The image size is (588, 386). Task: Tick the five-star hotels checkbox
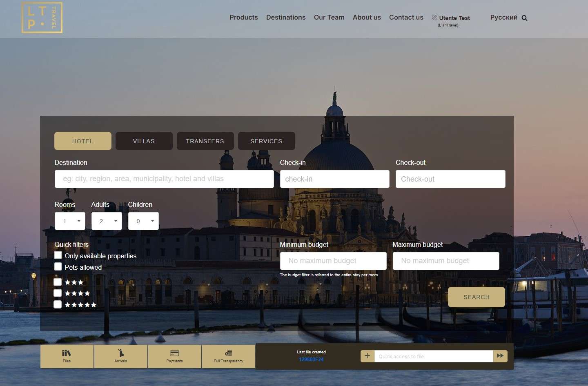tap(58, 304)
